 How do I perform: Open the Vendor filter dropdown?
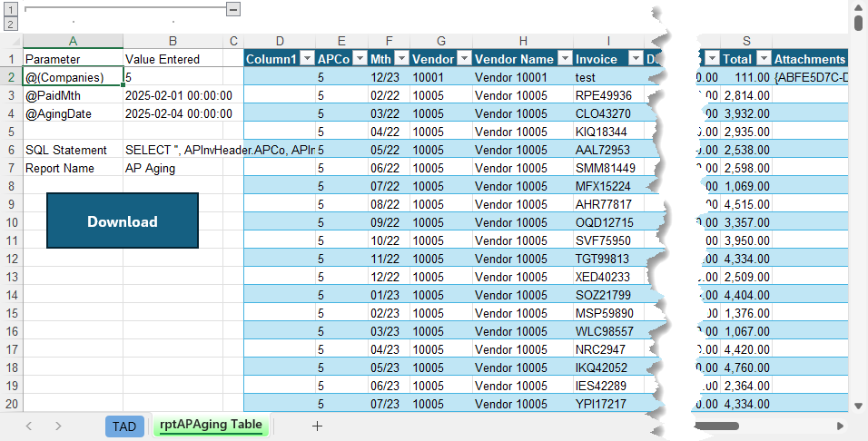465,59
